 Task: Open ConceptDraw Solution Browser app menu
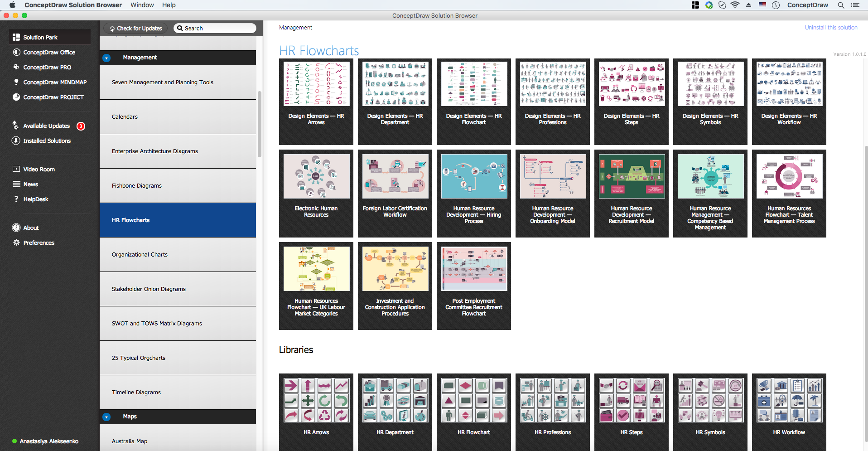click(73, 5)
